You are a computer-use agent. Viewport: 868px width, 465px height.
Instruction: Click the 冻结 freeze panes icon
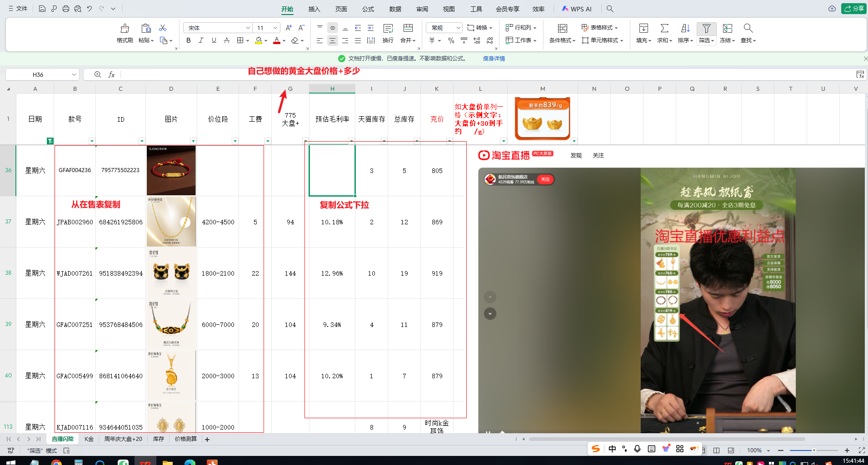tap(727, 29)
